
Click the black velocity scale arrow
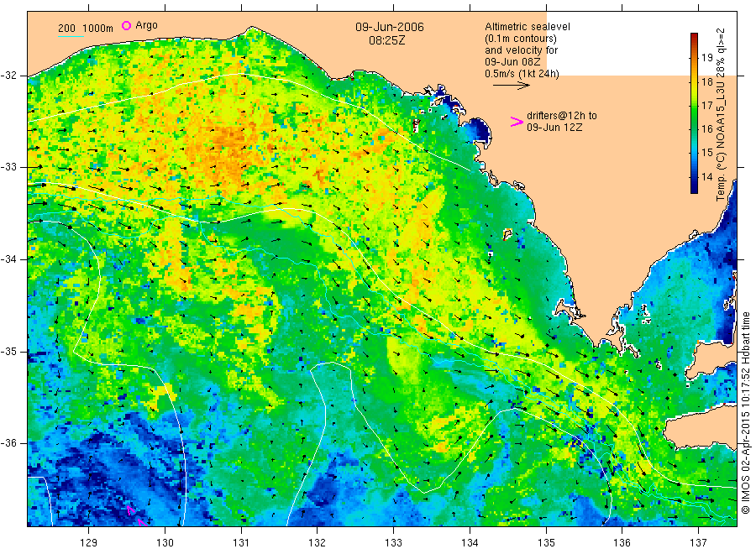[x=511, y=86]
